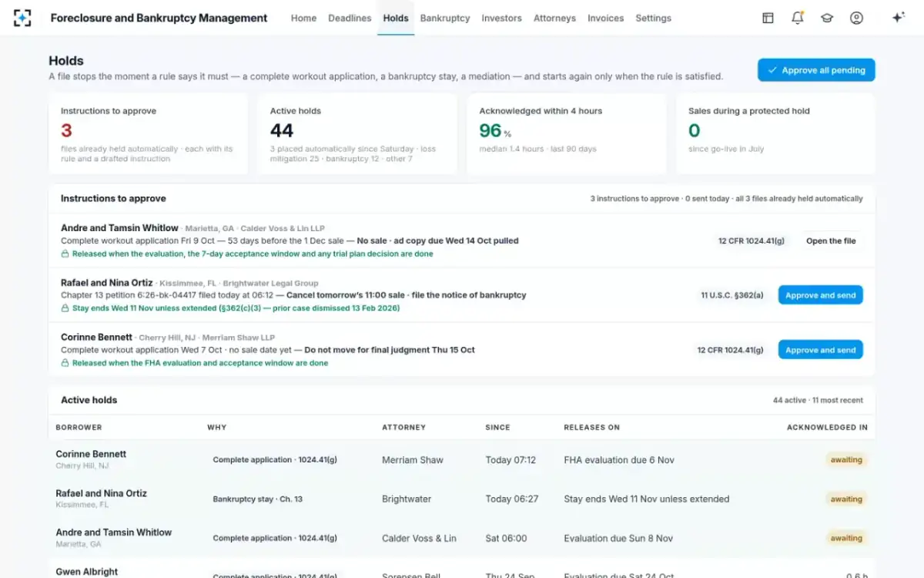Open the layout panel icon

768,18
